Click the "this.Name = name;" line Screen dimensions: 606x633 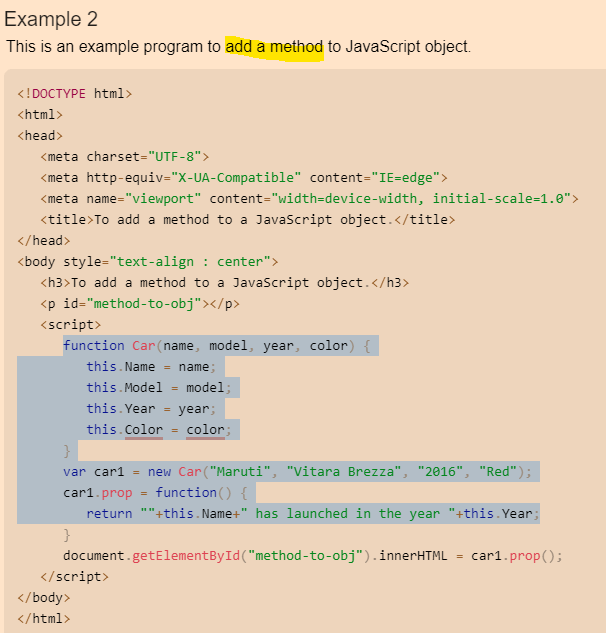click(149, 367)
